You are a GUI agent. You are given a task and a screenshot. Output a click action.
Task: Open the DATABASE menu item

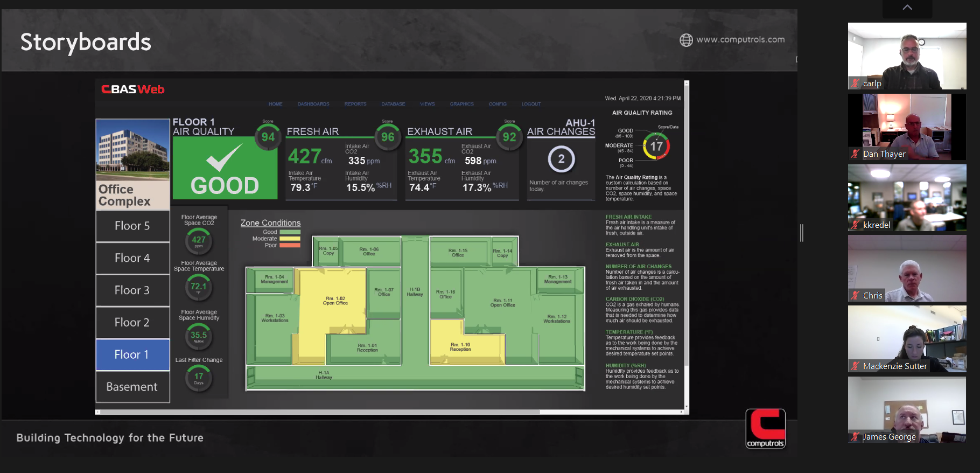393,104
